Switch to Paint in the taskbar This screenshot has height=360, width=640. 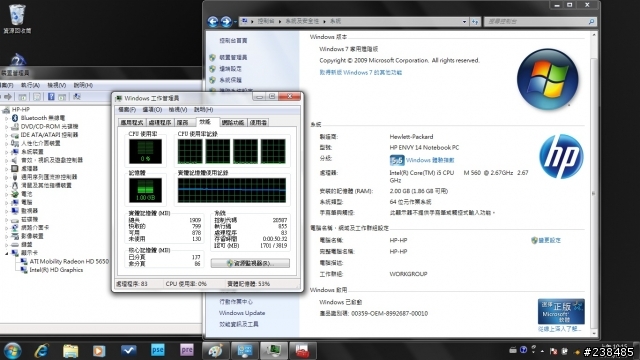[x=216, y=351]
